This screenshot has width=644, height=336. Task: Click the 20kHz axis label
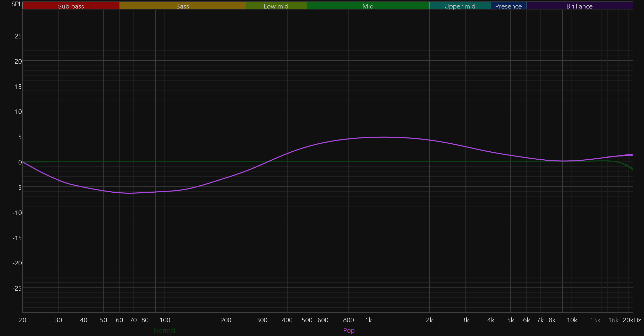[632, 320]
